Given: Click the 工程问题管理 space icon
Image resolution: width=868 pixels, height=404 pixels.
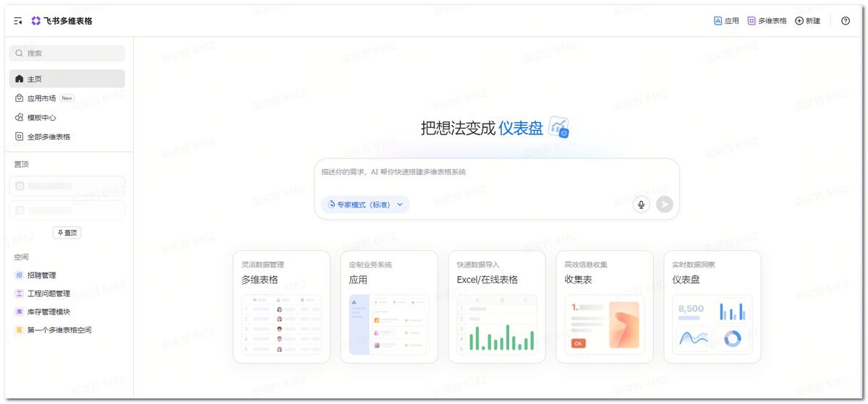Looking at the screenshot, I should 20,293.
